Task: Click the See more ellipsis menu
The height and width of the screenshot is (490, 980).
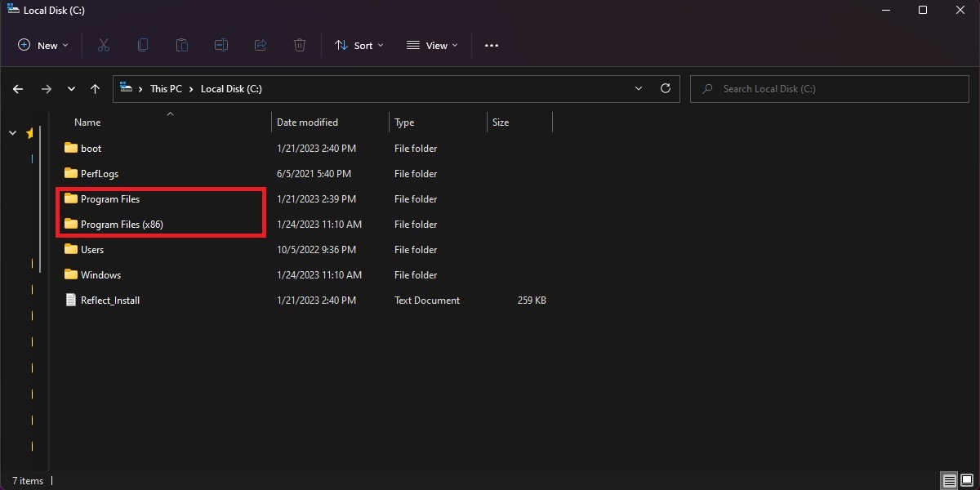Action: (x=491, y=45)
